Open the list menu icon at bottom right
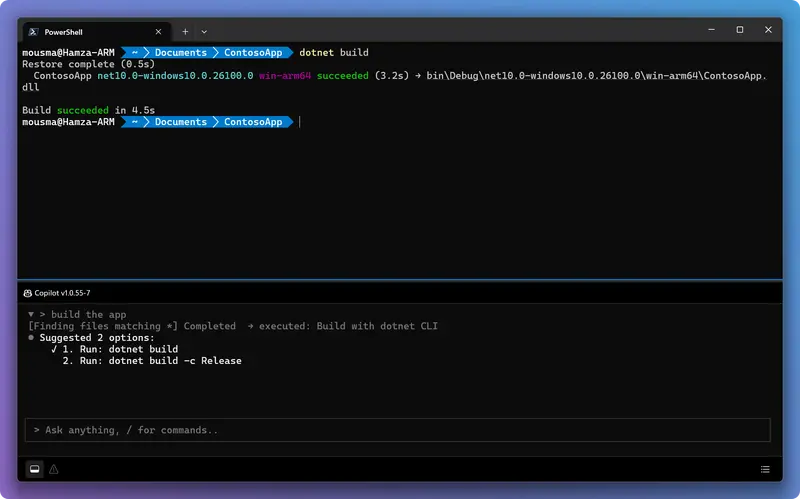 click(x=765, y=469)
